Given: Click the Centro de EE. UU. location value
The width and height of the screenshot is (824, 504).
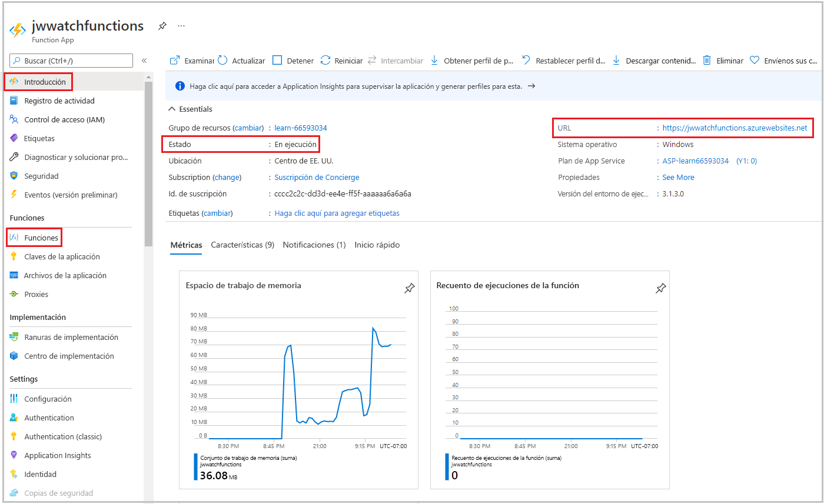Looking at the screenshot, I should (x=304, y=161).
